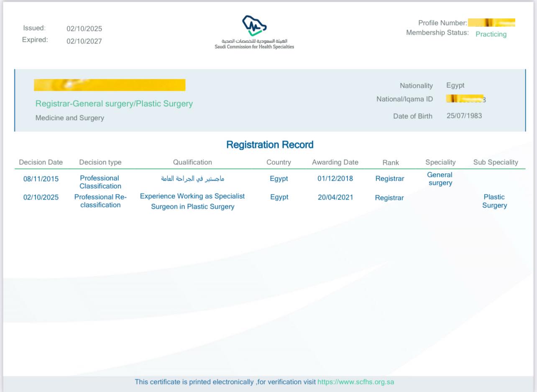Select the 'Country' column header

point(279,162)
